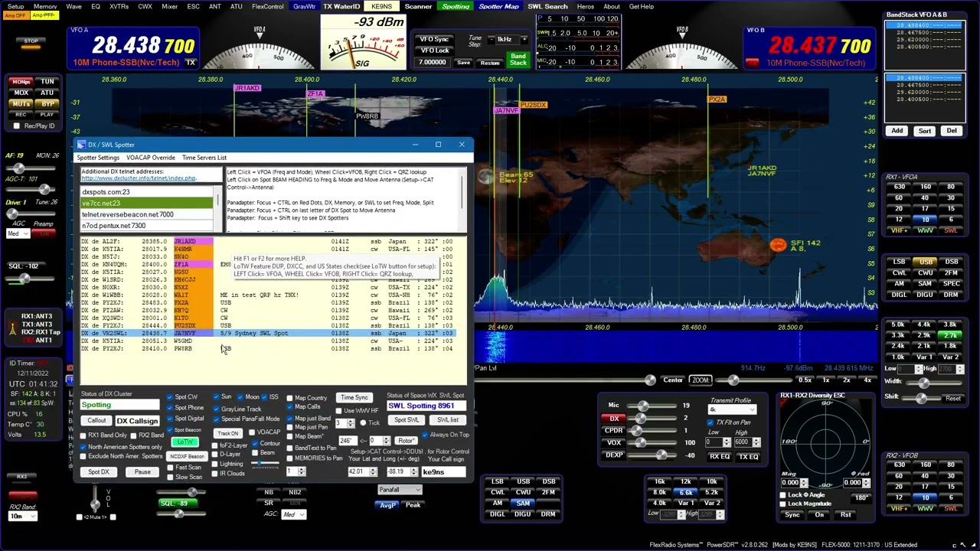Click the red indicator under VFO B frequency

[752, 63]
